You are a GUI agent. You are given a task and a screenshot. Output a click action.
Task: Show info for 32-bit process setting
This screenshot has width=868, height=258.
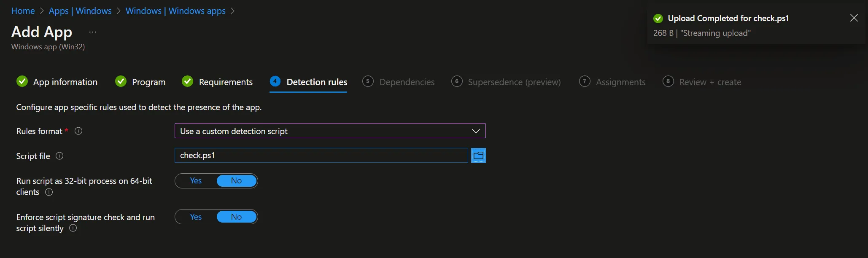click(x=49, y=192)
